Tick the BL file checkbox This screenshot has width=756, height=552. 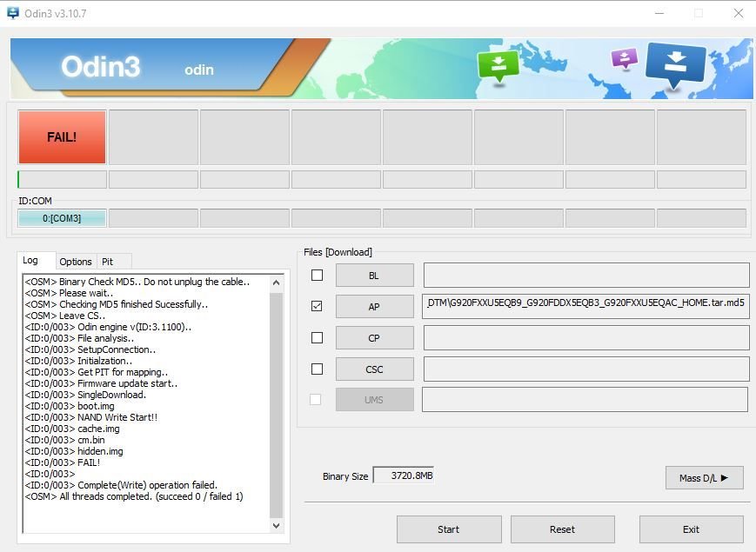click(317, 275)
